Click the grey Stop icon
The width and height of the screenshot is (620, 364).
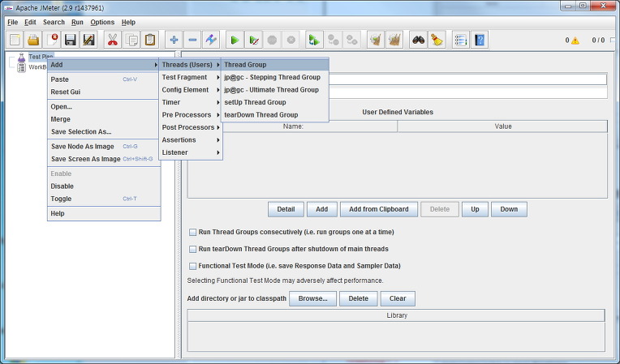[x=272, y=40]
